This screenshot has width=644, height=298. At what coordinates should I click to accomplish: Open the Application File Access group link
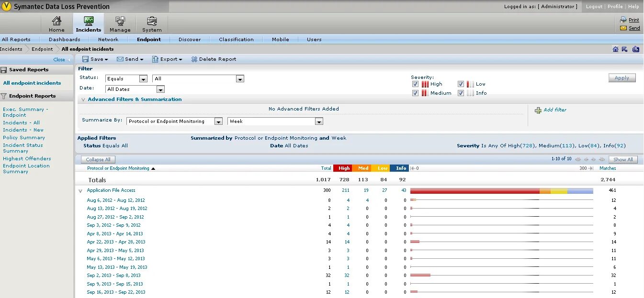111,190
